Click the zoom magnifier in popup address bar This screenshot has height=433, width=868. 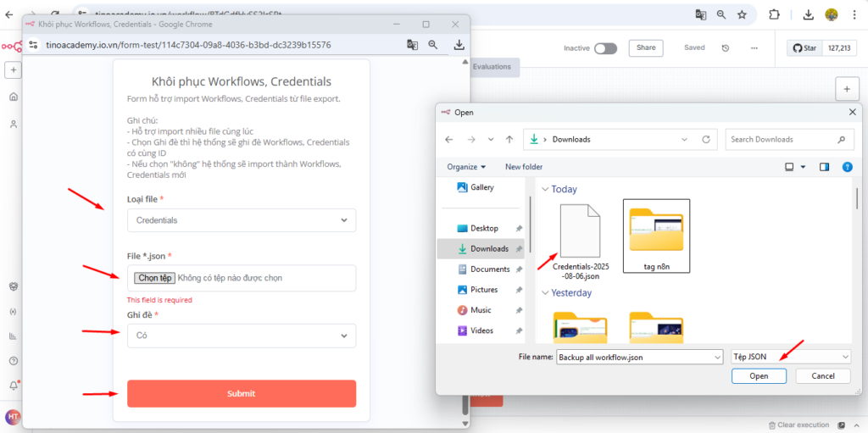433,45
